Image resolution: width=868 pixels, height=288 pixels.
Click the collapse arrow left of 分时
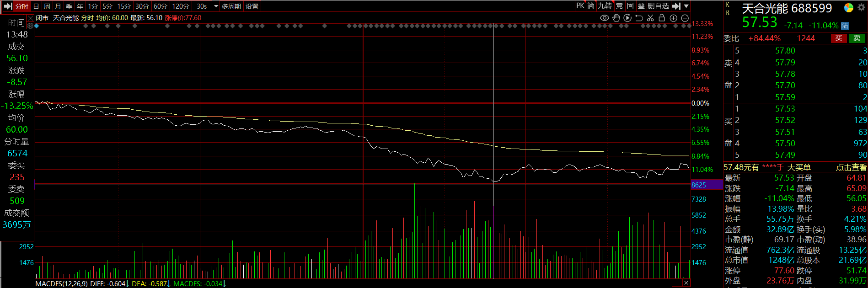click(7, 6)
